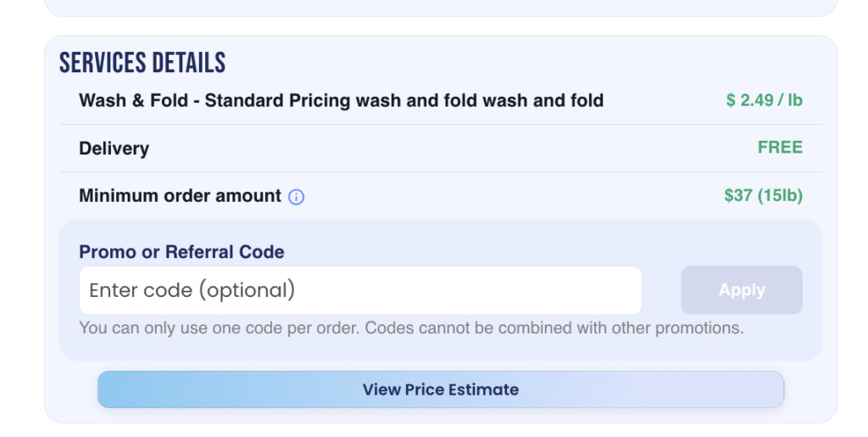Select the Delivery row label
This screenshot has width=868, height=437.
pyautogui.click(x=114, y=148)
